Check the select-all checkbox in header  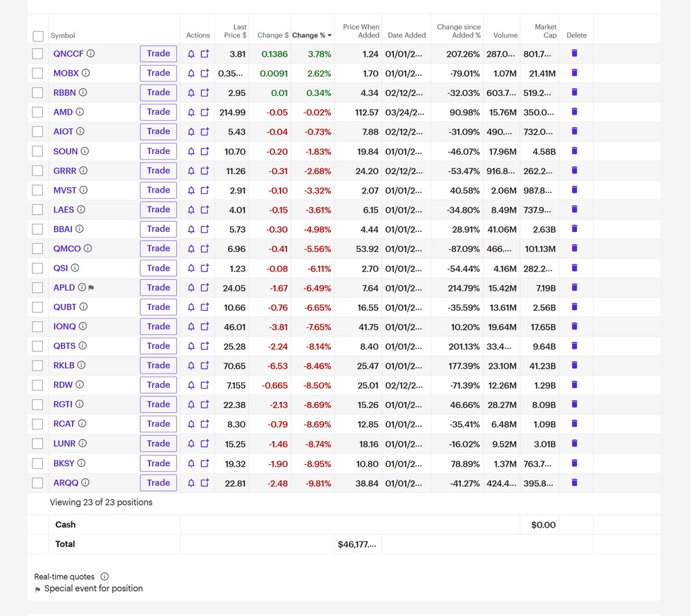pos(38,36)
